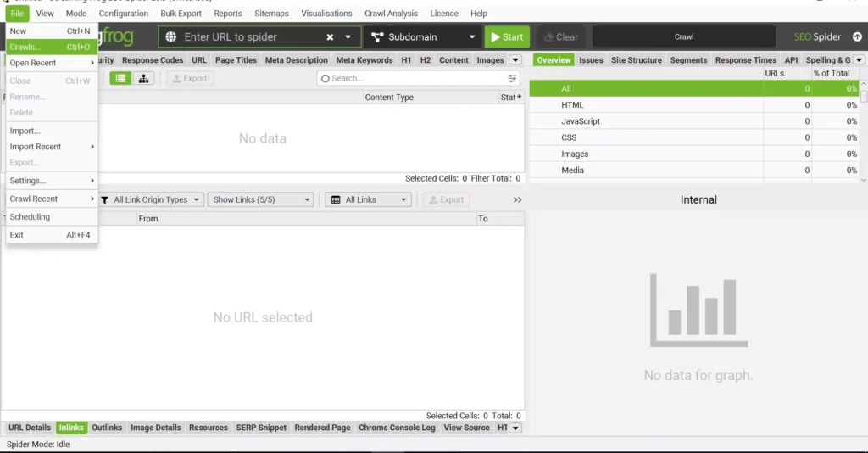Open the View menu

coord(45,14)
